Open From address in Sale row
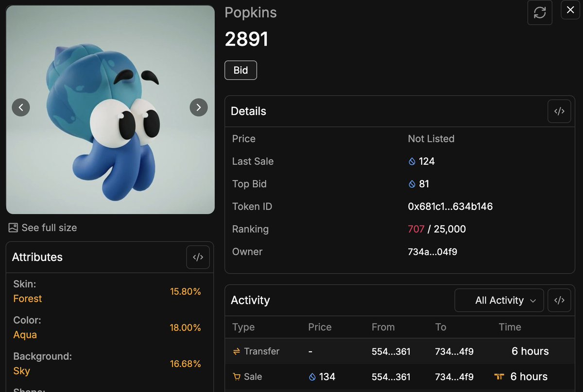 pos(391,376)
